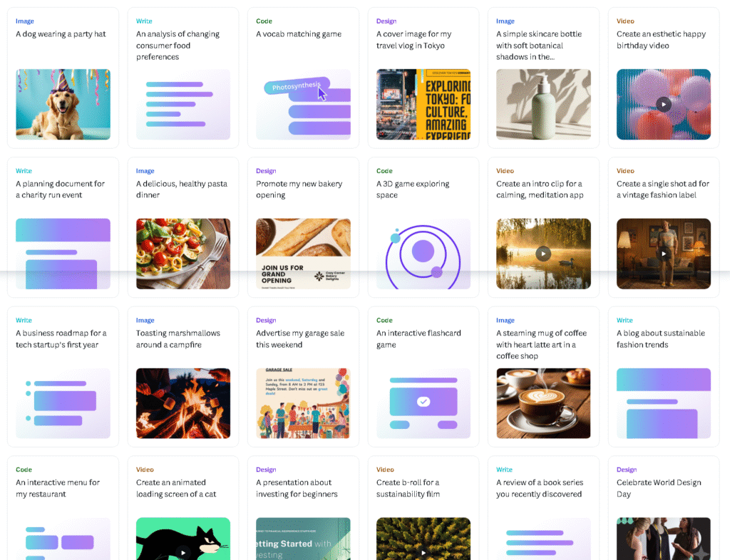Screen dimensions: 730x560
Task: Click the charity run planning document icon
Action: [x=63, y=254]
